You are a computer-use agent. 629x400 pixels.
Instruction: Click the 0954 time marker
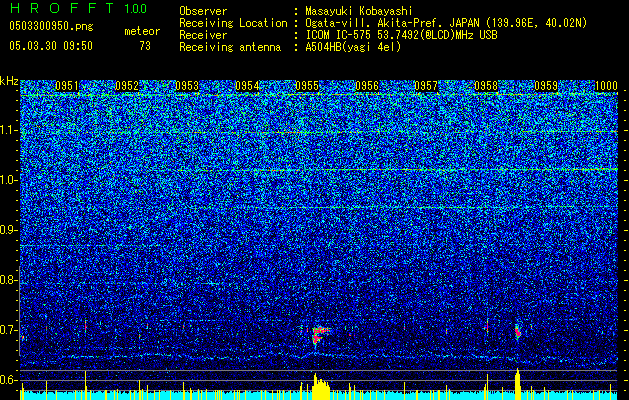click(x=247, y=86)
